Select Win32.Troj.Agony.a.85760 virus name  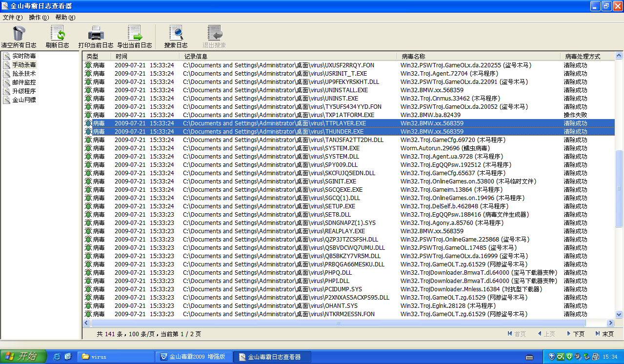pyautogui.click(x=452, y=223)
